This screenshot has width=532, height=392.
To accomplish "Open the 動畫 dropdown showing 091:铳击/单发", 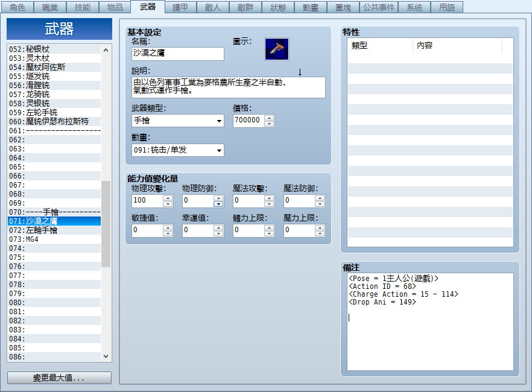I will click(x=178, y=150).
